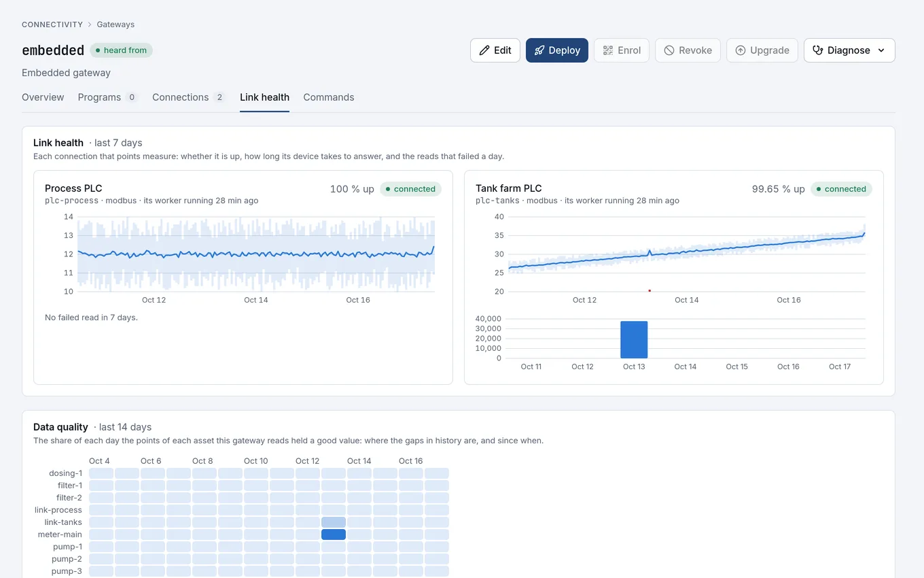The image size is (924, 578).
Task: Click the breadcrumb chevron after CONNECTIVITY
Action: tap(90, 24)
